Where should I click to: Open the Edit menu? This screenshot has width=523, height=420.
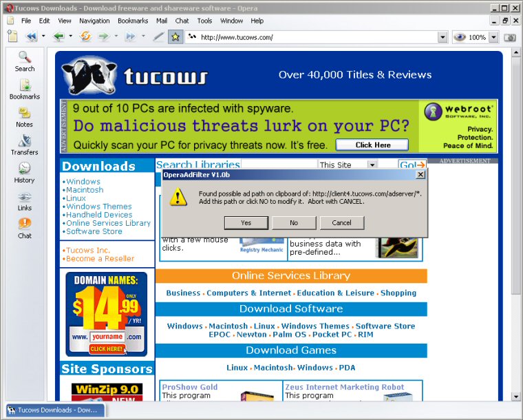(44, 21)
